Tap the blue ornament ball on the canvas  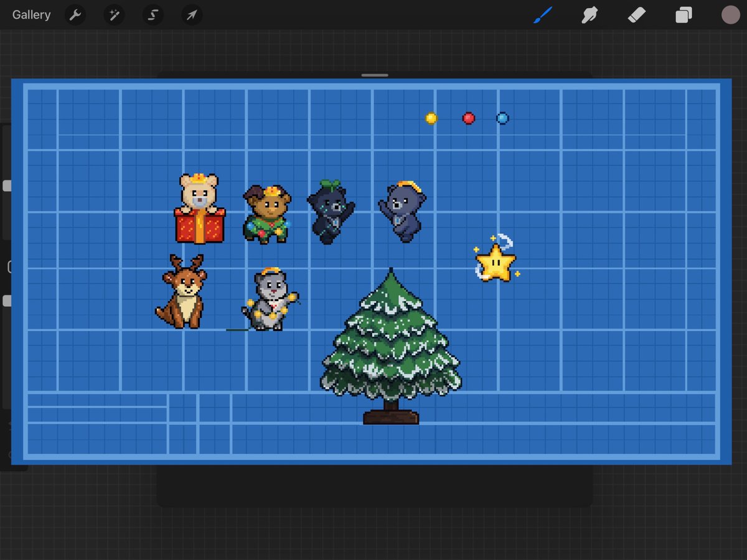[502, 118]
